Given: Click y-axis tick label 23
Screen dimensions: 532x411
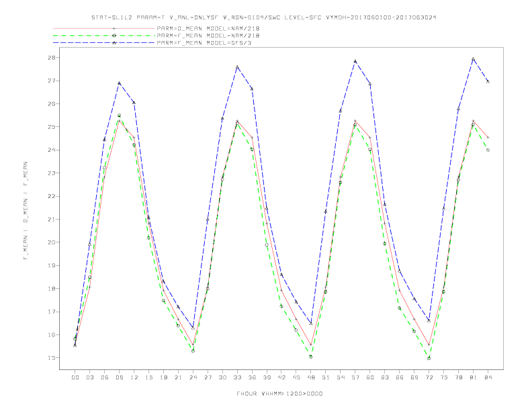Looking at the screenshot, I should [x=51, y=173].
